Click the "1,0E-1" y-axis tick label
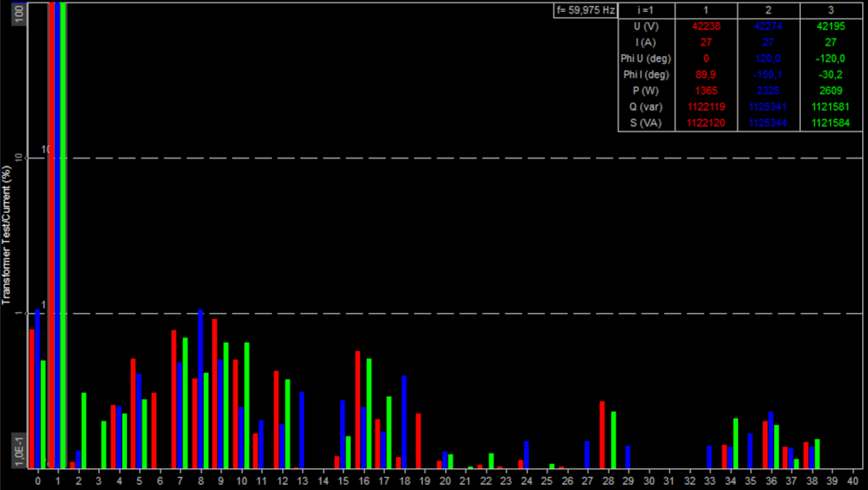This screenshot has width=868, height=490. [19, 451]
